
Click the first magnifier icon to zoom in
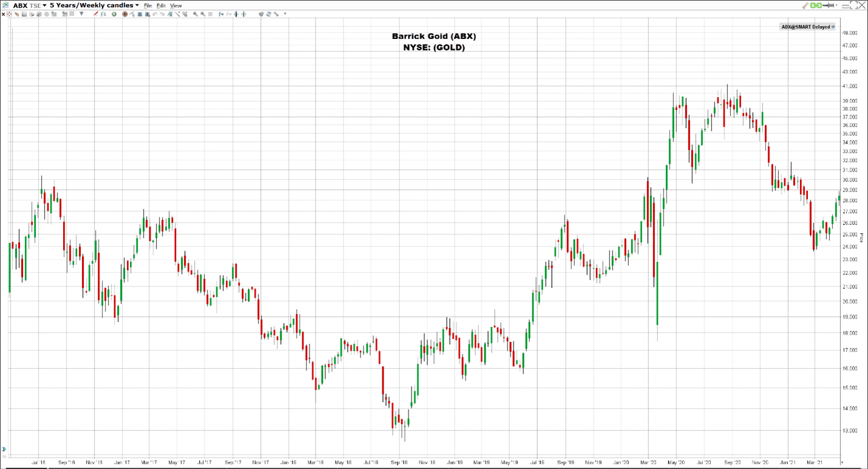pos(195,14)
